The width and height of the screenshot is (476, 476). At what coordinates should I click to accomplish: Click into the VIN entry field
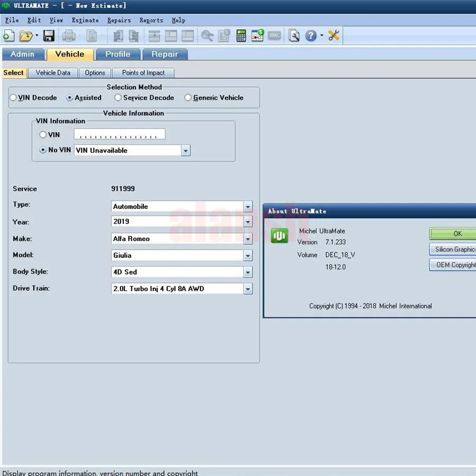[120, 134]
